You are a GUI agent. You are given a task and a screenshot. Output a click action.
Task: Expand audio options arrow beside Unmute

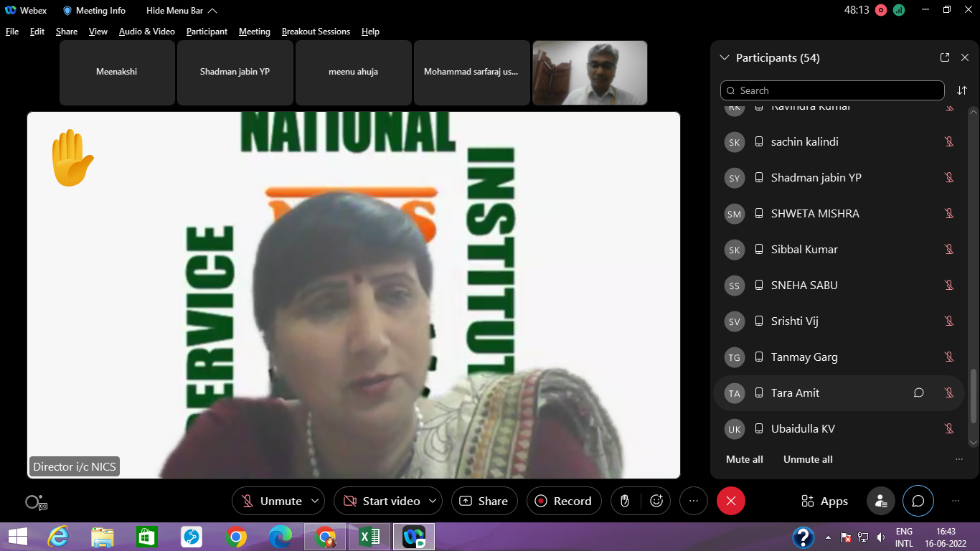[x=315, y=501]
